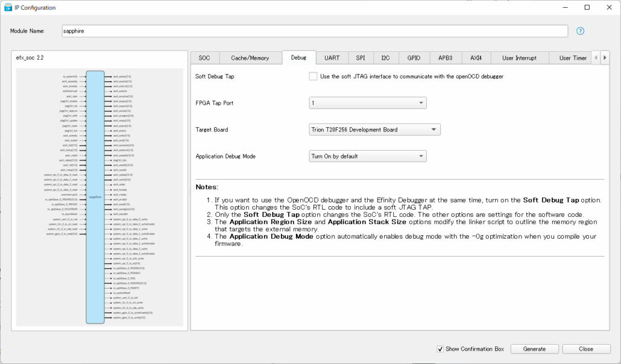Open Application Debug Mode dropdown
The height and width of the screenshot is (364, 621).
368,156
